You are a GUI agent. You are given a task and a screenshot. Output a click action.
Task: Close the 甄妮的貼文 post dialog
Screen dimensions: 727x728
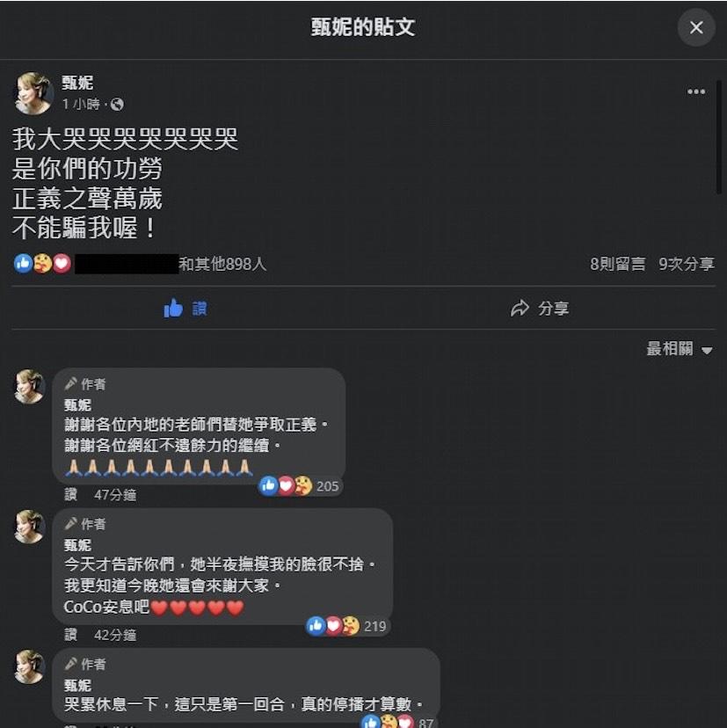(696, 27)
